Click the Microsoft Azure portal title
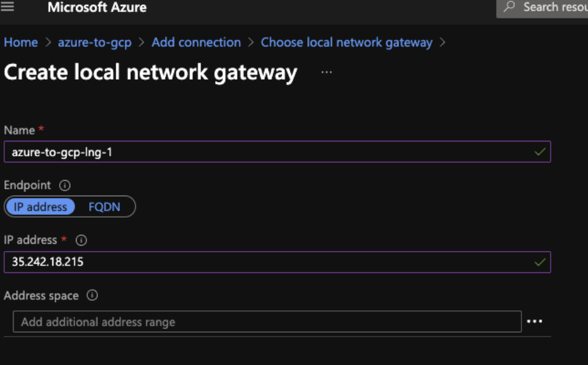 point(97,8)
